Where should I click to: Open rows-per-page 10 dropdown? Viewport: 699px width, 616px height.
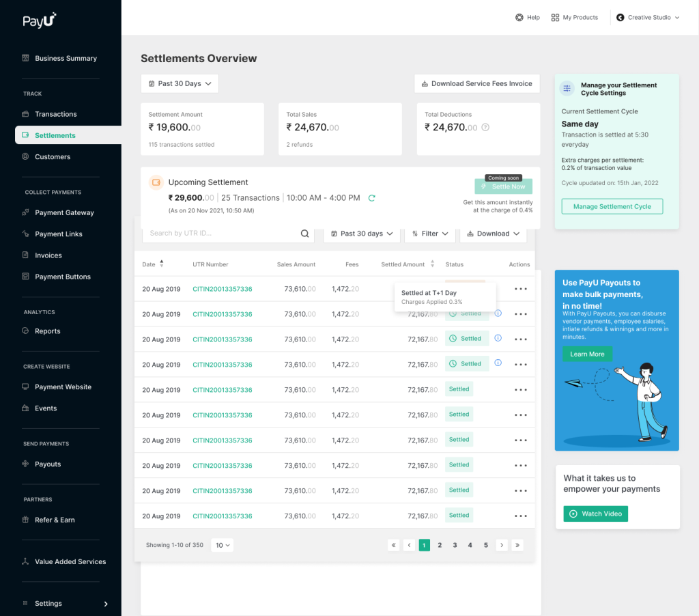[223, 546]
